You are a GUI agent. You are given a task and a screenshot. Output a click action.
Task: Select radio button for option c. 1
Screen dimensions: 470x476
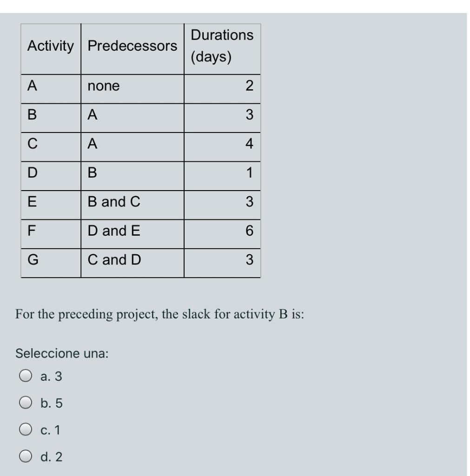(x=26, y=430)
